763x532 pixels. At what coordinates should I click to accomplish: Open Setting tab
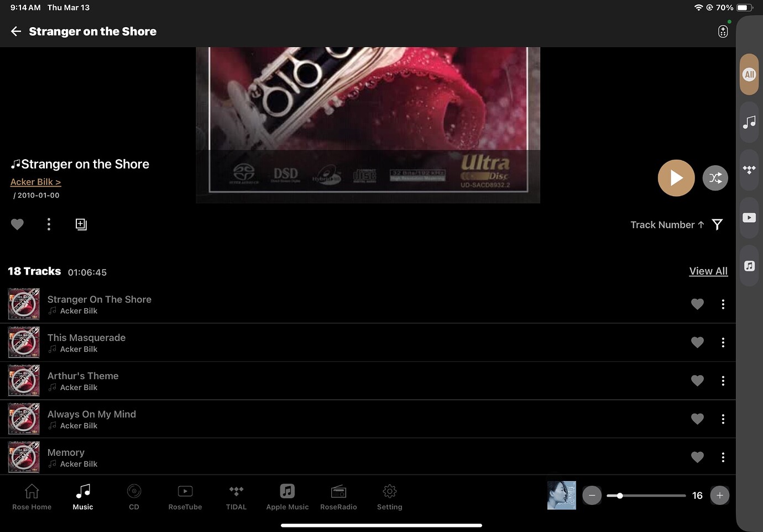(x=390, y=497)
